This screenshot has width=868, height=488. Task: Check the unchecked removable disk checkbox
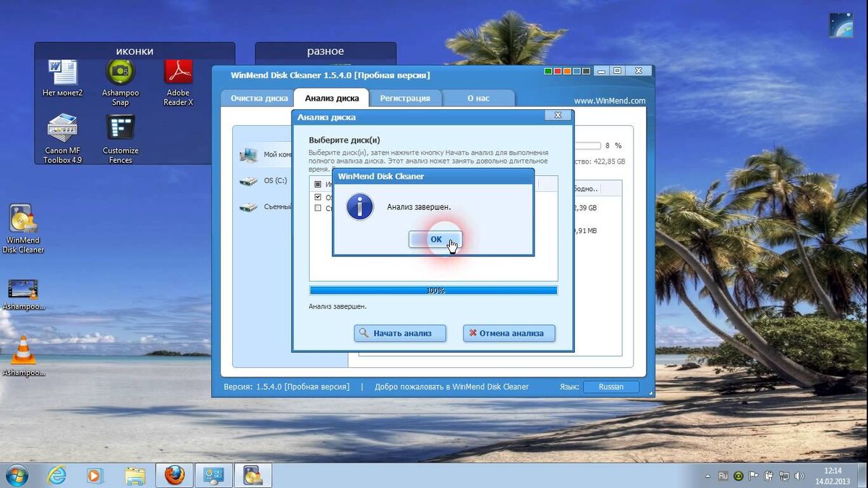318,208
